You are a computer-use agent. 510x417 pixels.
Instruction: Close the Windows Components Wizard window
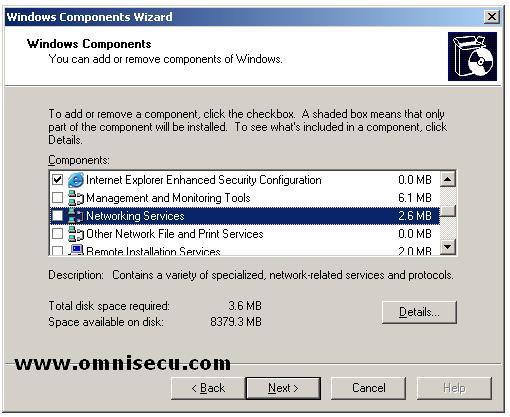(x=492, y=17)
